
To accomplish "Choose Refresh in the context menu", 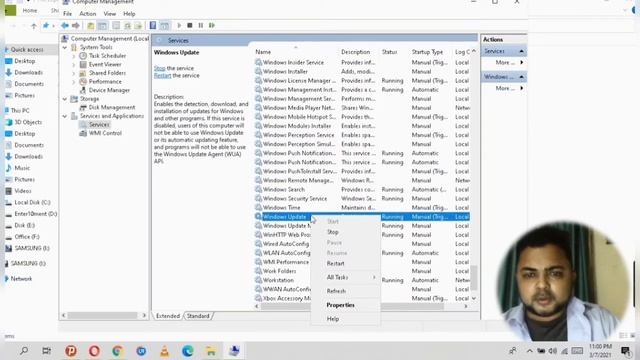I will (345, 291).
